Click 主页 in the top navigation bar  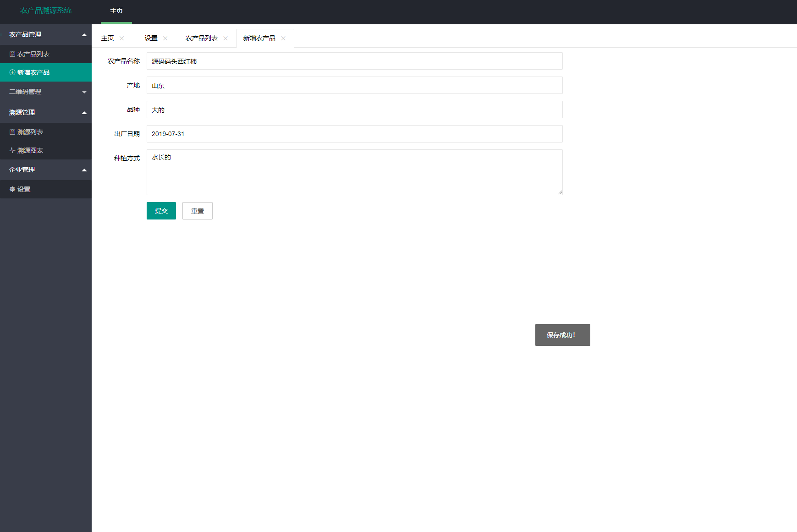116,11
